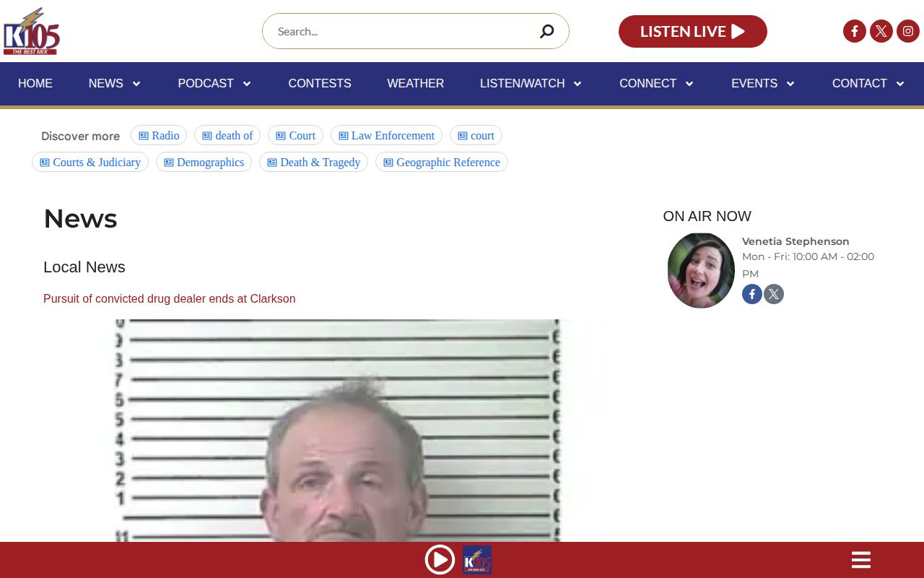Expand the LISTEN/WATCH dropdown arrow
Viewport: 924px width, 578px height.
(577, 84)
